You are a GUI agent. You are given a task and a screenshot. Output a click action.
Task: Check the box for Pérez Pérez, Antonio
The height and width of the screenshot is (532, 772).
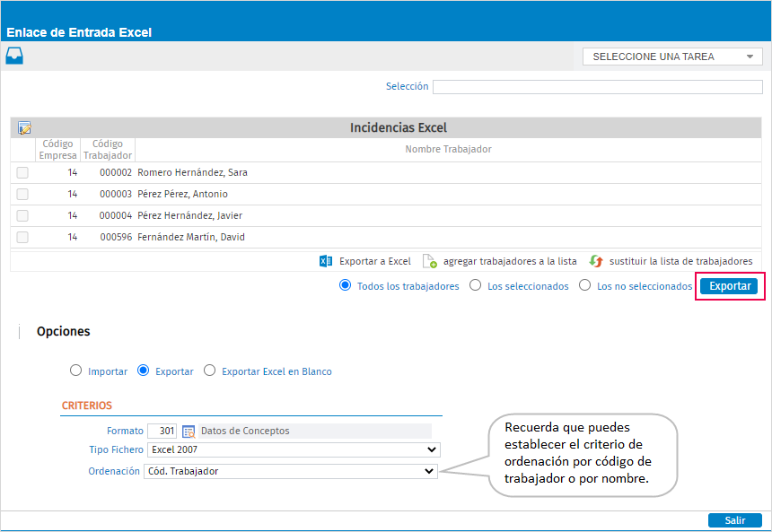point(22,195)
